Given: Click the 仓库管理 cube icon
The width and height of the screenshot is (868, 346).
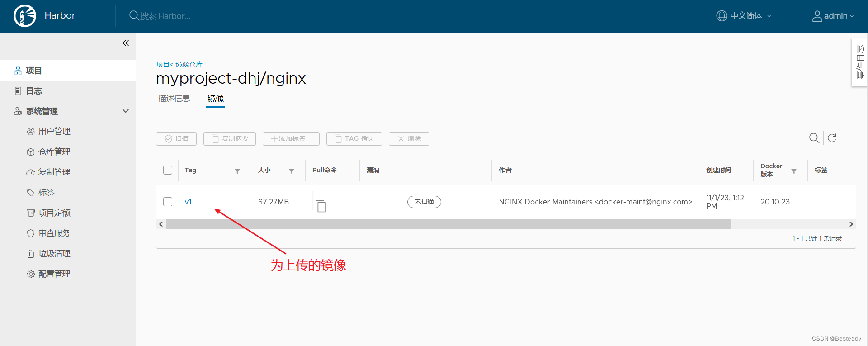Looking at the screenshot, I should 30,152.
